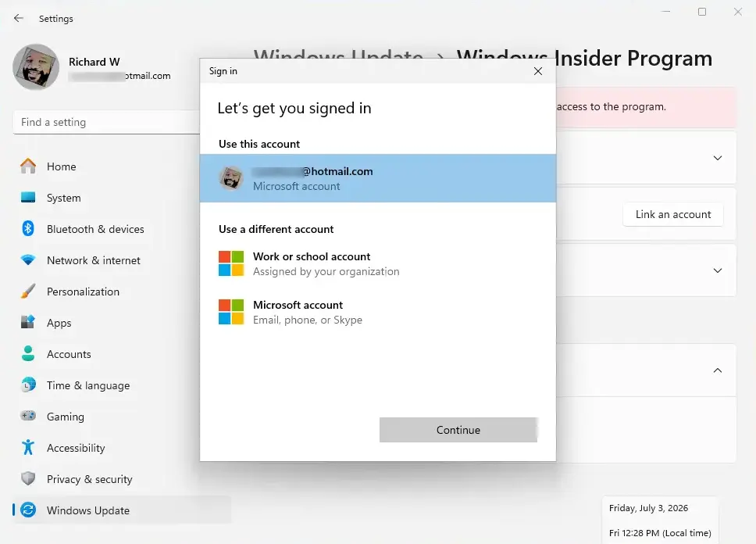Image resolution: width=756 pixels, height=544 pixels.
Task: Click the Network wifi icon
Action: click(28, 259)
